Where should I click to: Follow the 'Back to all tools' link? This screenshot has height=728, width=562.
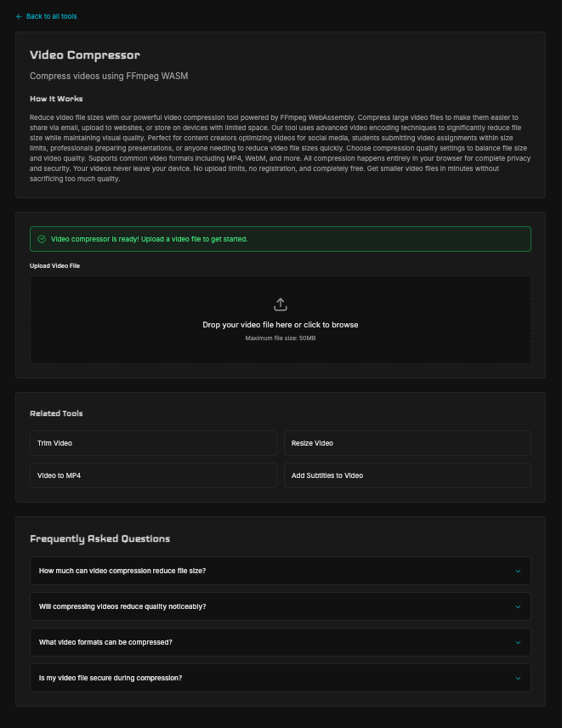click(46, 16)
